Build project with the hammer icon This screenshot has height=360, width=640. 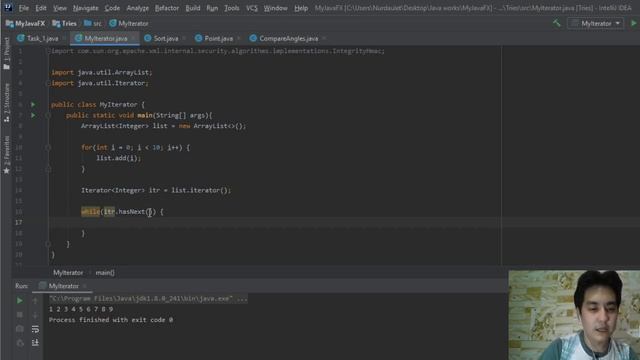(x=556, y=23)
